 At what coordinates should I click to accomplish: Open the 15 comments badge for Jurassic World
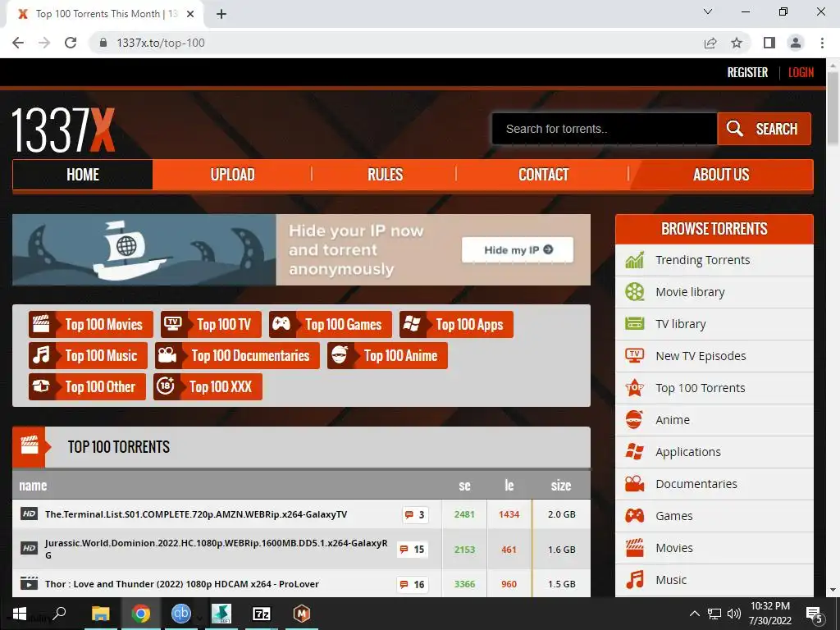[413, 549]
